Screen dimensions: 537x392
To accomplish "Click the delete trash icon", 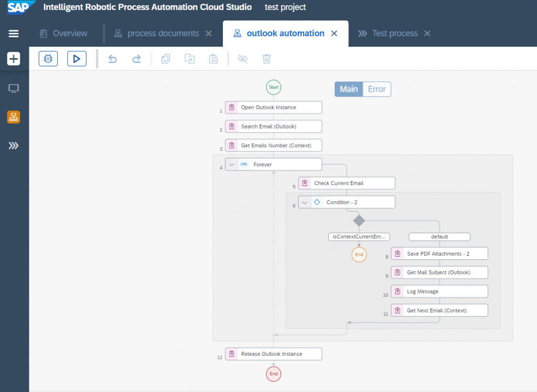I will coord(266,59).
